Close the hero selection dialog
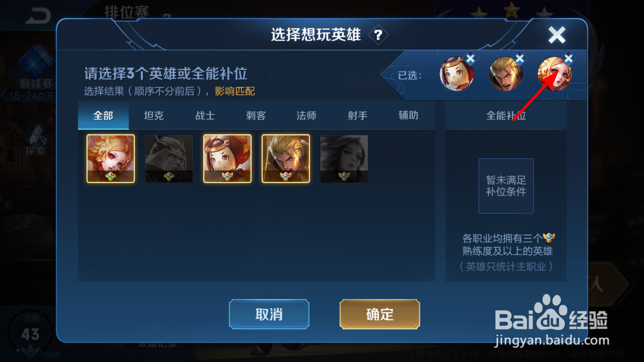 tap(557, 35)
